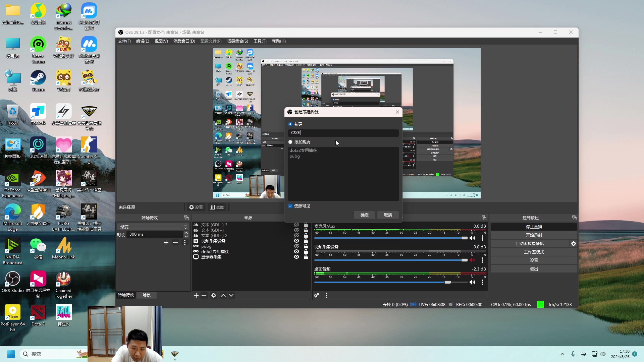
Task: Toggle 工作室模式 button
Action: pos(534,252)
